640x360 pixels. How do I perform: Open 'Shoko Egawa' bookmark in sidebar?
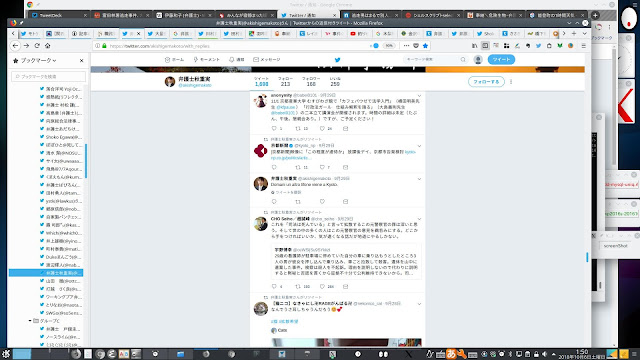click(x=61, y=137)
